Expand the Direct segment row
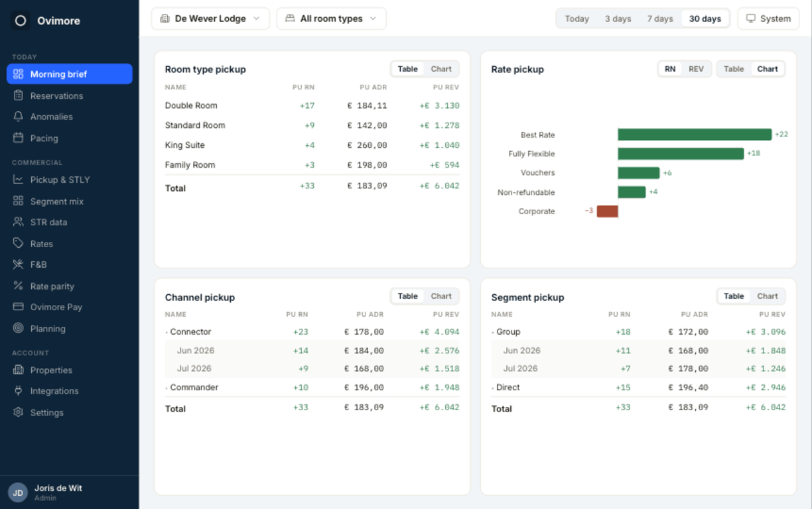Viewport: 812px width, 509px height. click(x=638, y=387)
